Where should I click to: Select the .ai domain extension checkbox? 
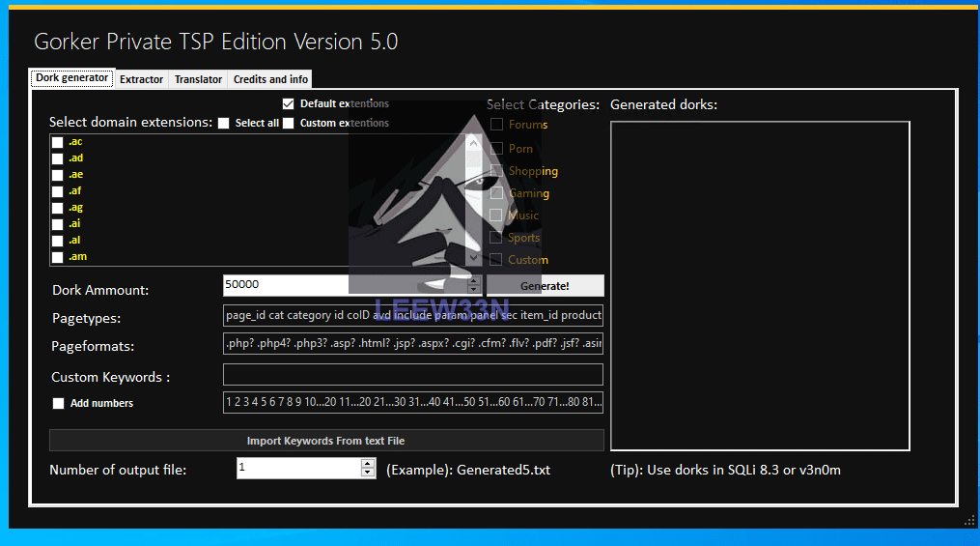coord(58,224)
